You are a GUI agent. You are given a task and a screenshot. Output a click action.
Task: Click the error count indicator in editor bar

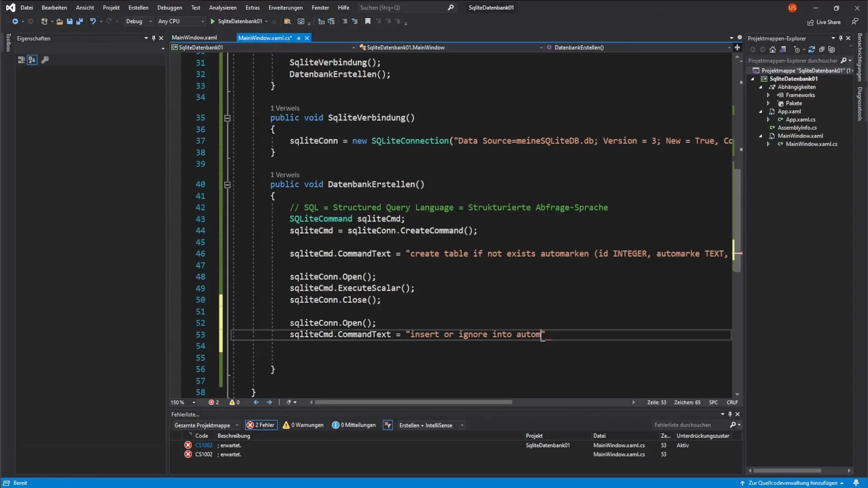(214, 403)
